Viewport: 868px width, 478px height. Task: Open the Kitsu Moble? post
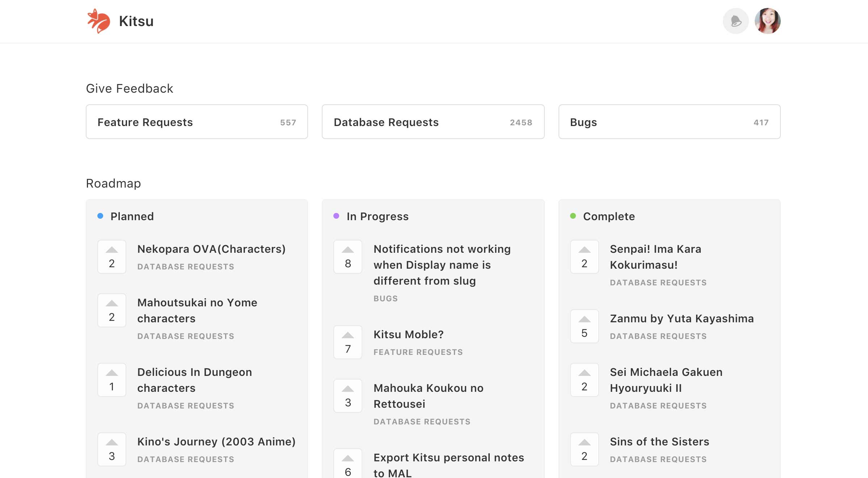click(409, 335)
